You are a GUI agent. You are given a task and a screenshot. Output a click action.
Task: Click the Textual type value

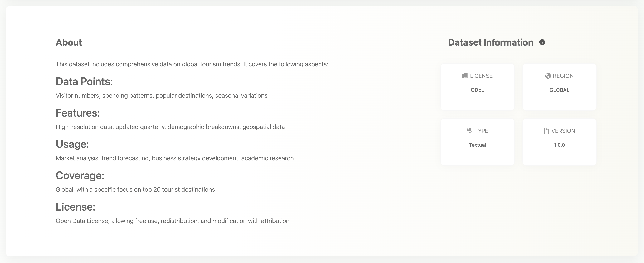(x=477, y=145)
